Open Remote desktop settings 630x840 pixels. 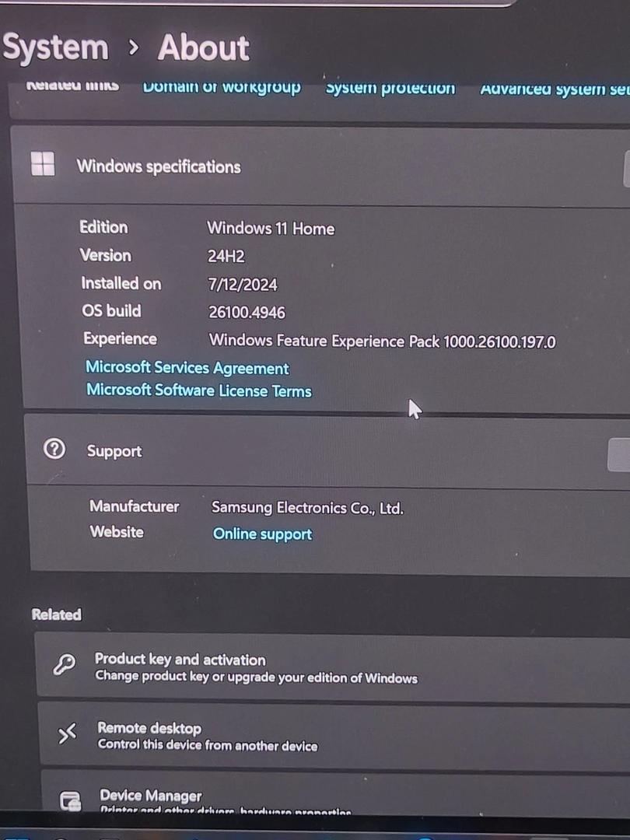click(x=335, y=735)
